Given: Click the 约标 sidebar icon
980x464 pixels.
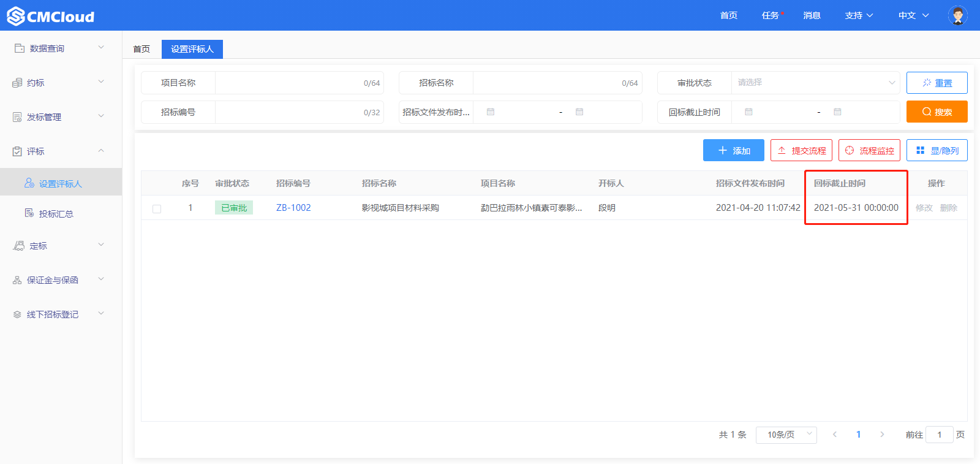Looking at the screenshot, I should 17,83.
